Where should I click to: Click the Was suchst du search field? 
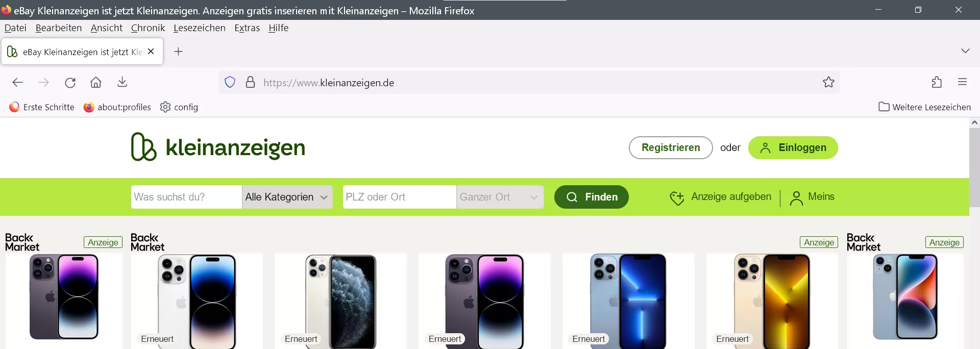(x=186, y=197)
